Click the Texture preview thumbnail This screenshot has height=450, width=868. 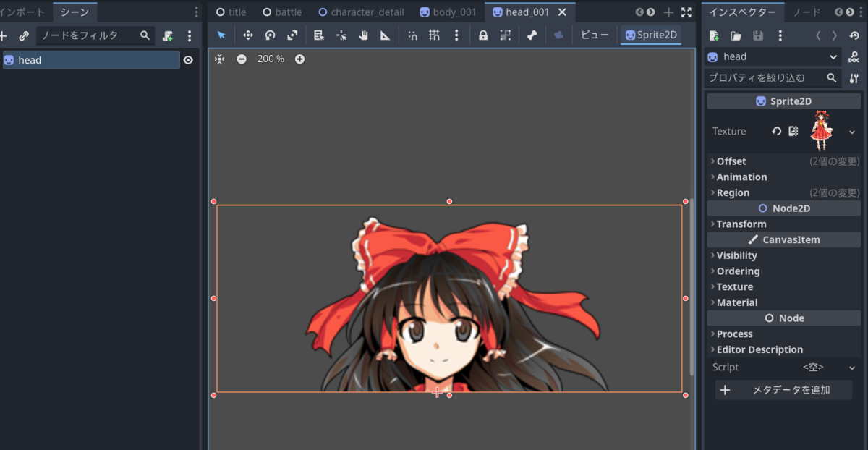[822, 131]
